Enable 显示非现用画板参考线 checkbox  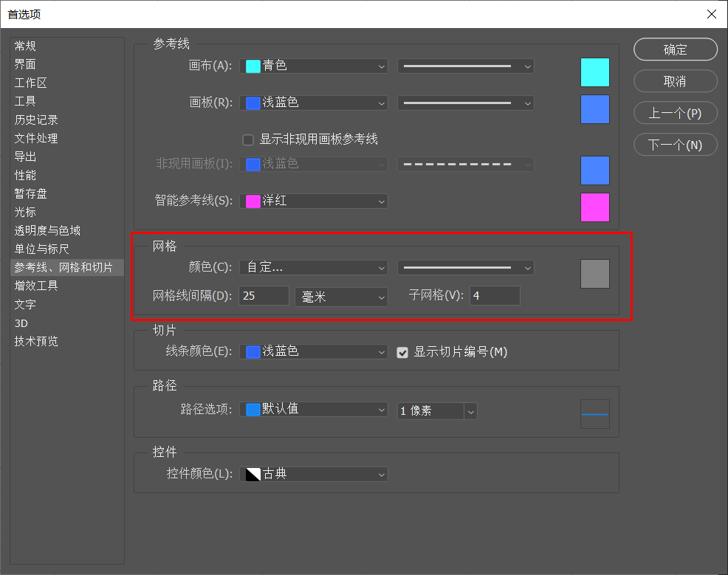point(248,140)
